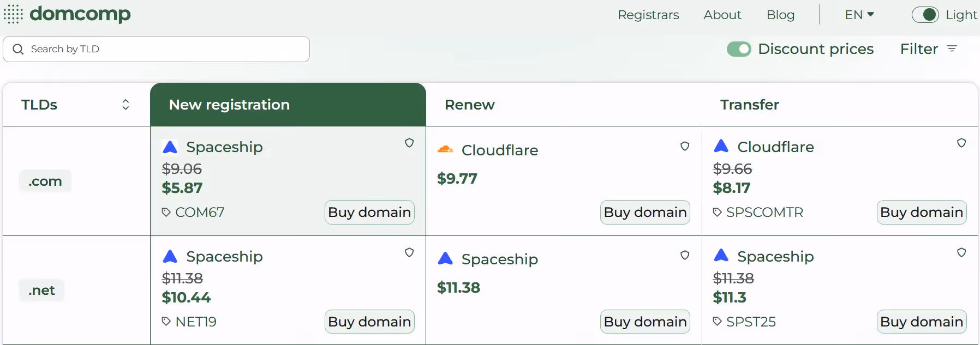This screenshot has width=980, height=345.
Task: Click the COM67 coupon tag icon
Action: 166,212
